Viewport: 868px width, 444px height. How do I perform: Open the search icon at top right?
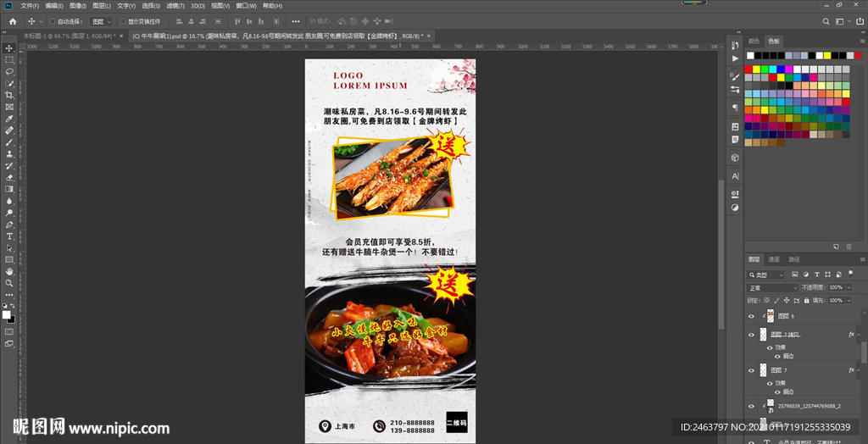click(826, 21)
